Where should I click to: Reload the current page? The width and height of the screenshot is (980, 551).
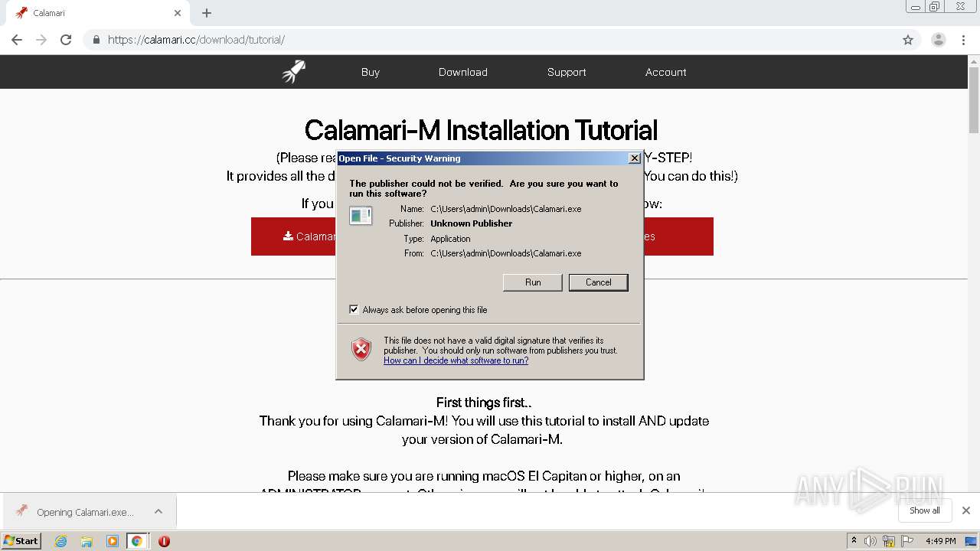click(66, 40)
